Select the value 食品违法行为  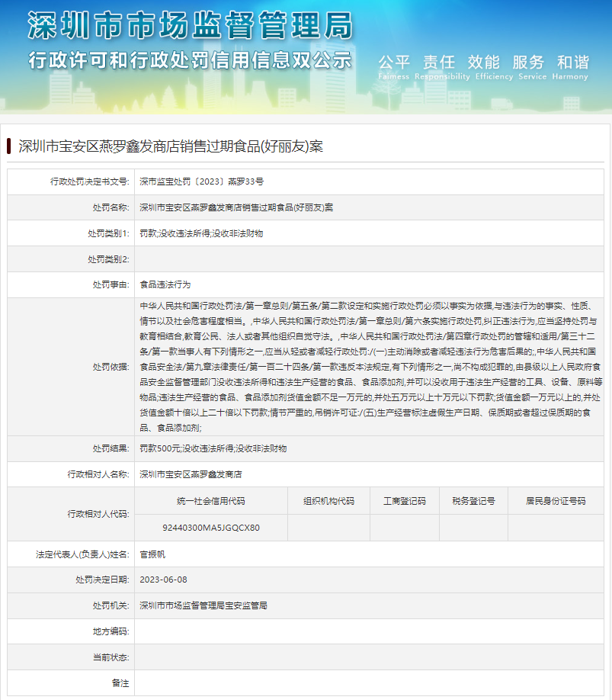[165, 285]
